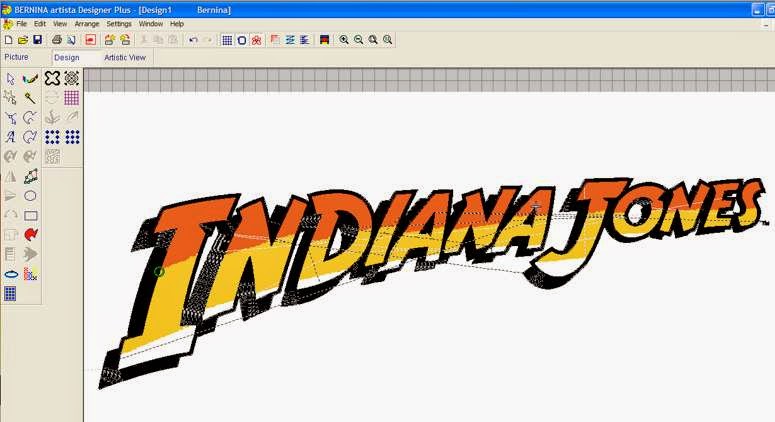Click the red flower stitches icon

click(257, 40)
